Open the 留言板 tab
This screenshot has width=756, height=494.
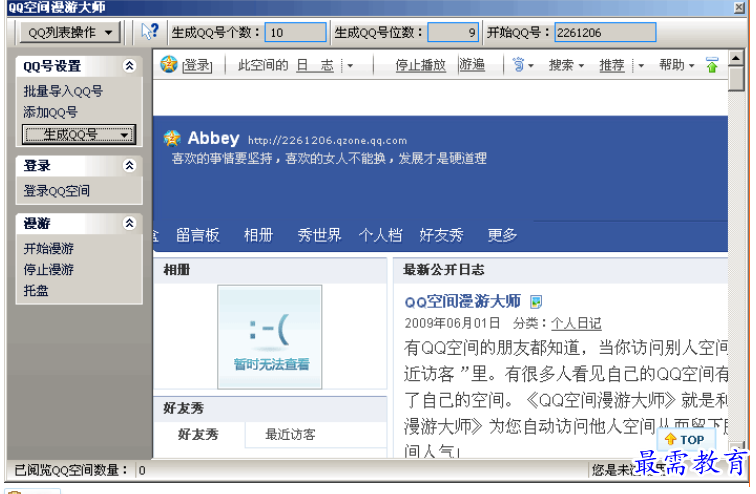pos(198,235)
